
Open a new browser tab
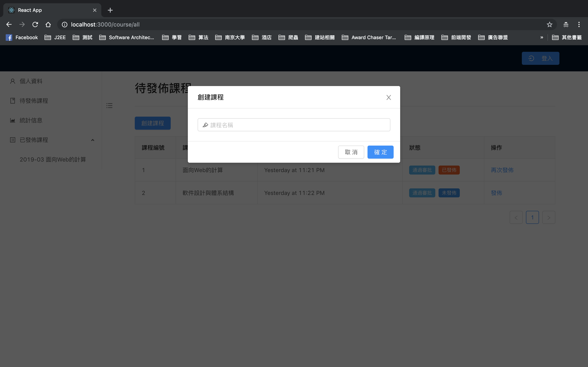click(110, 10)
